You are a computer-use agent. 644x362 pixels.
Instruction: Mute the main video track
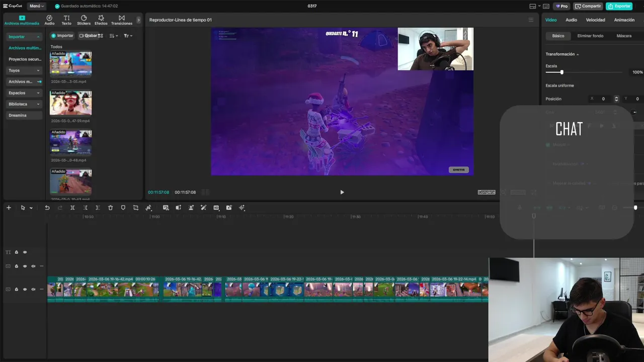click(x=33, y=289)
